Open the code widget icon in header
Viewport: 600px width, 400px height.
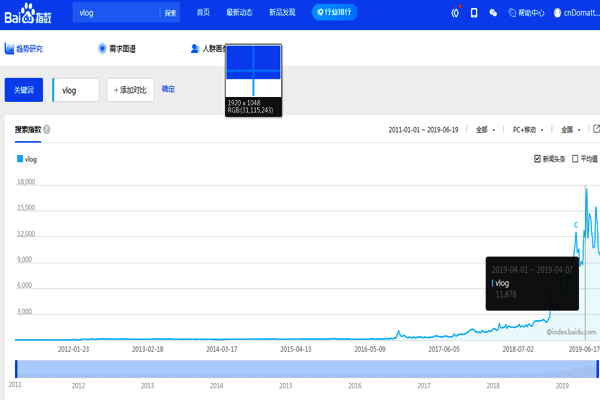pyautogui.click(x=455, y=13)
